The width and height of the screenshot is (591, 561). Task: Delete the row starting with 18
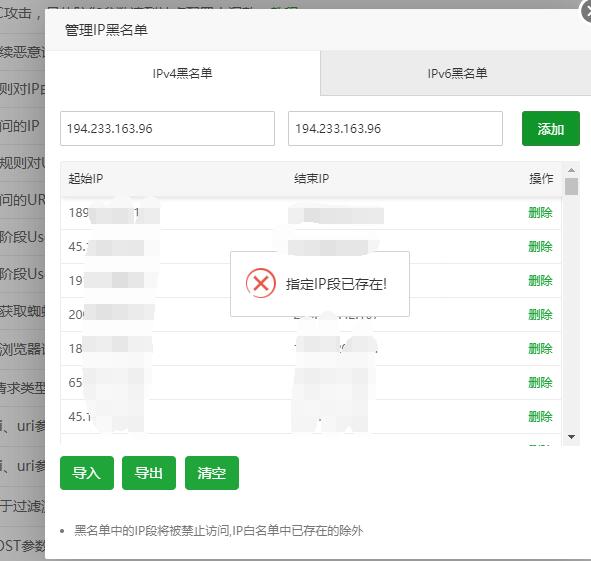(x=540, y=348)
